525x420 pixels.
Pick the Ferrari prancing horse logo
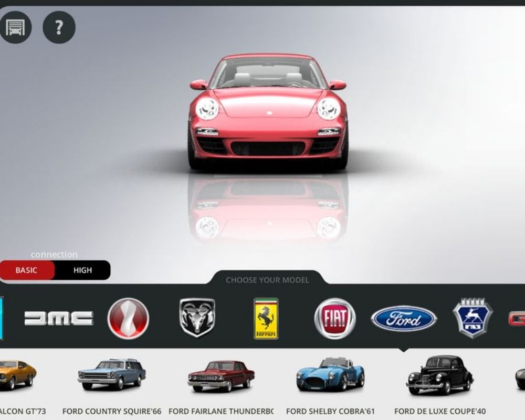266,318
